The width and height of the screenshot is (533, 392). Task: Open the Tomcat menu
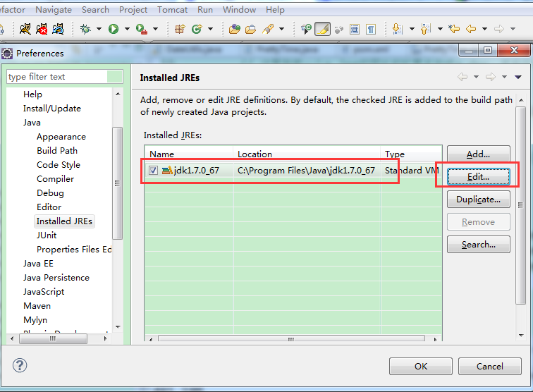click(172, 10)
